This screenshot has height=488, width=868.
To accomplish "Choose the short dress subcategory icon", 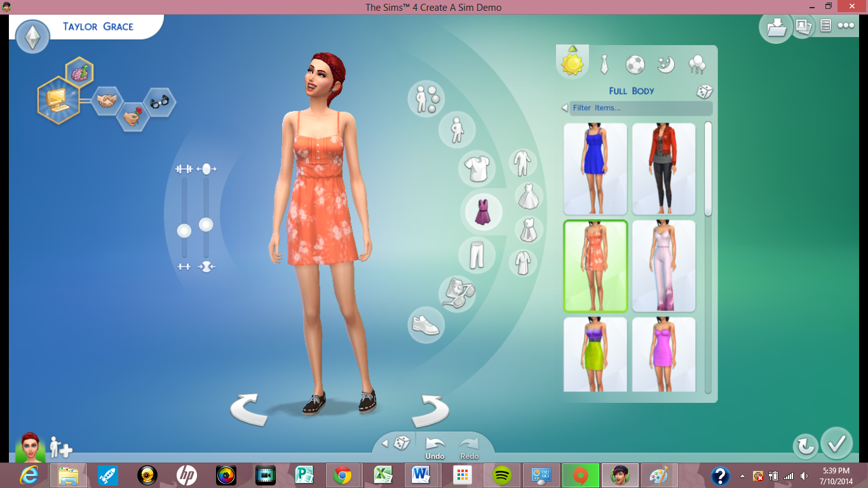I will 529,230.
